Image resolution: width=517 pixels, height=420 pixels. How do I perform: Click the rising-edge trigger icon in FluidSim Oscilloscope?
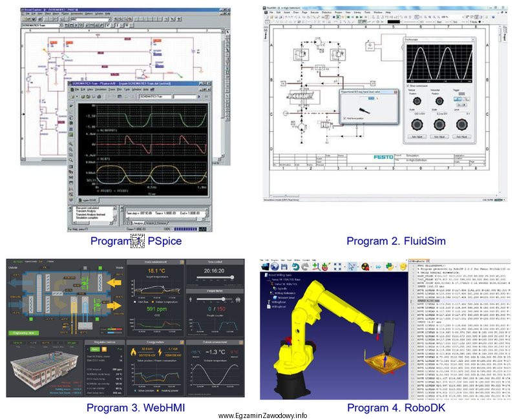(x=458, y=99)
